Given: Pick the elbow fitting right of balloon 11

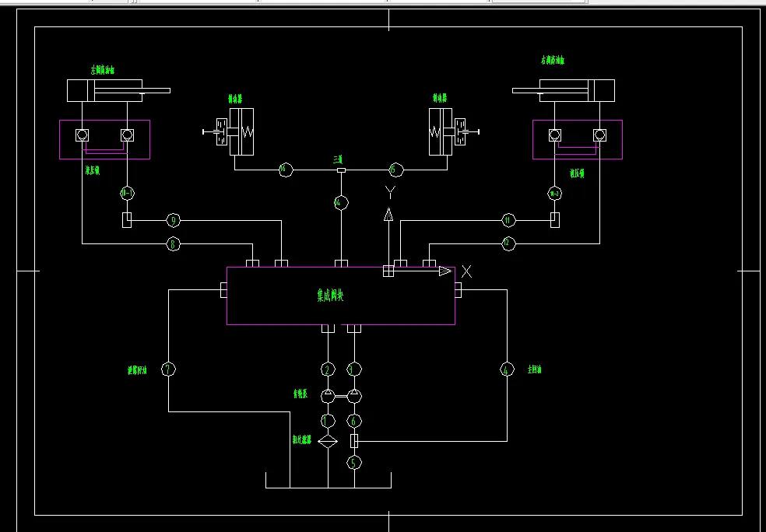Looking at the screenshot, I should click(555, 220).
